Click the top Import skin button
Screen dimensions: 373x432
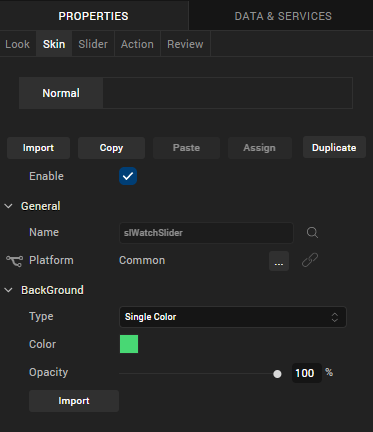tap(38, 148)
